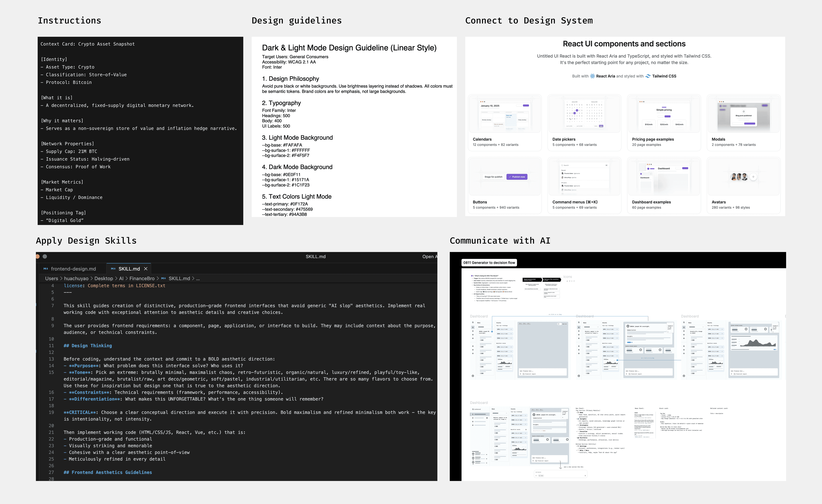Switch to the frontend-design.md tab
The height and width of the screenshot is (504, 822).
(x=73, y=269)
